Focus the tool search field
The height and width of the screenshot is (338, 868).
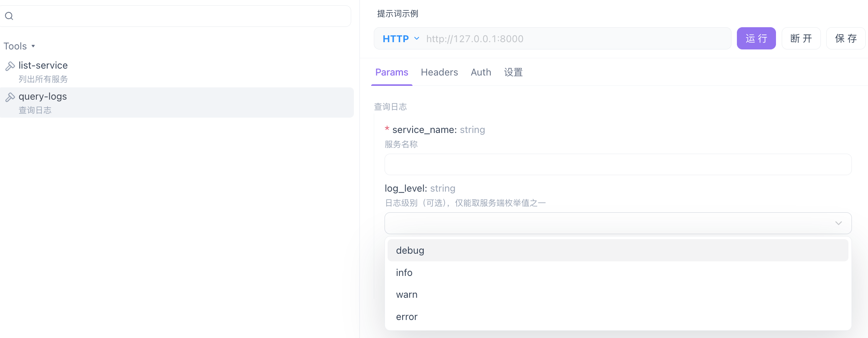click(x=175, y=16)
